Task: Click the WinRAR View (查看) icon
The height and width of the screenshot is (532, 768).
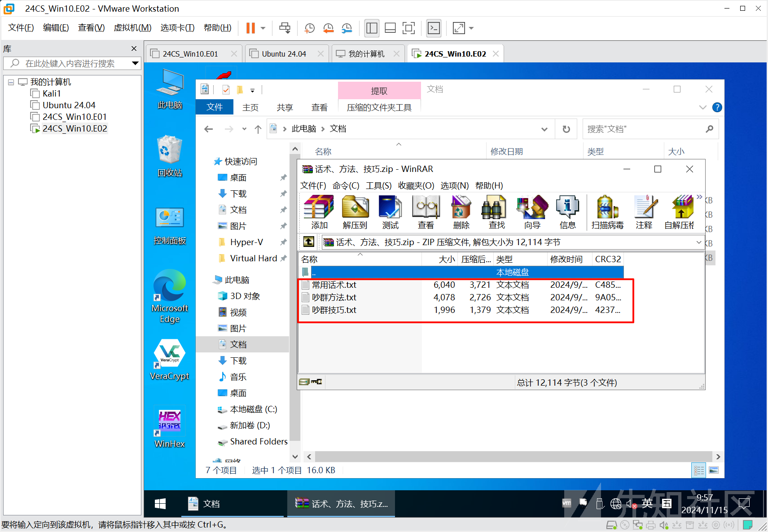Action: 426,212
